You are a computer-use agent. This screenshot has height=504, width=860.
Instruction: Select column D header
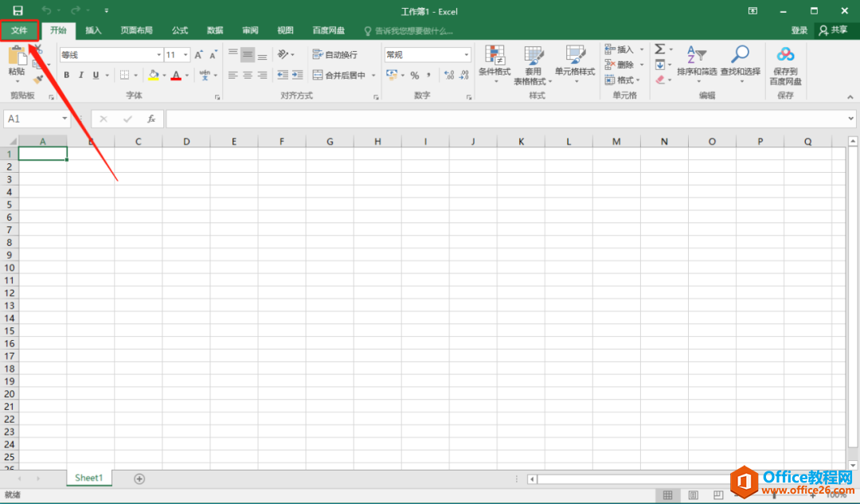click(186, 142)
